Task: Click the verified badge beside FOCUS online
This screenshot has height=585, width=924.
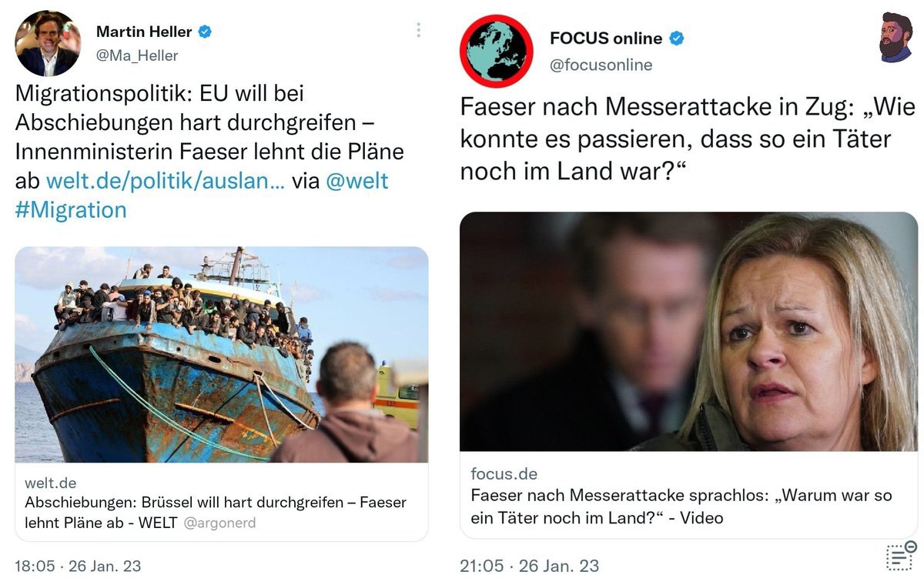Action: click(x=676, y=38)
